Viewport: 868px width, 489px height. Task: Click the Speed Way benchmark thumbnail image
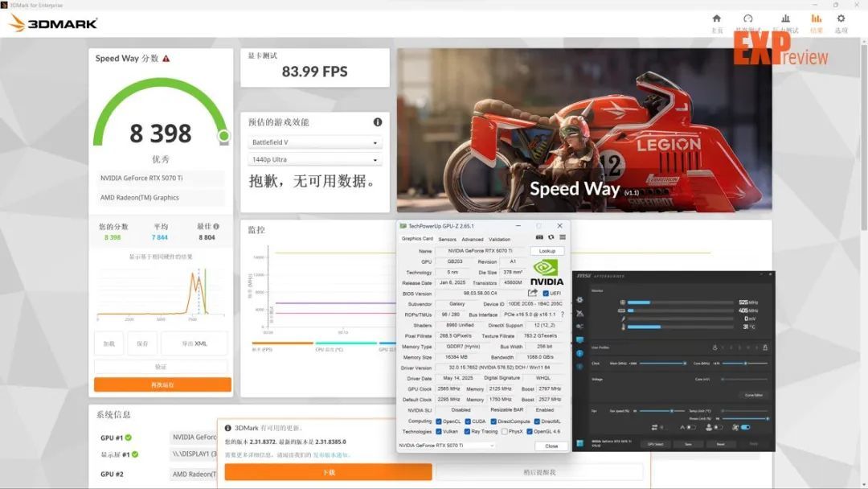(x=584, y=130)
